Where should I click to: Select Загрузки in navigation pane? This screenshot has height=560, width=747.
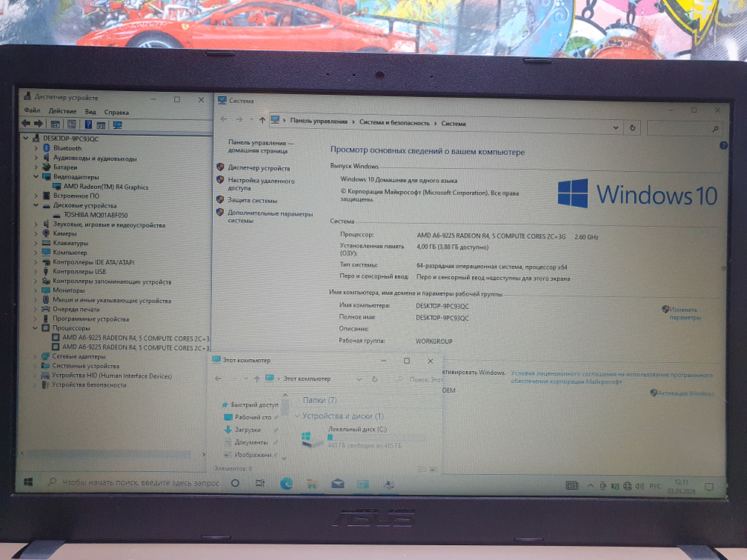pos(247,429)
